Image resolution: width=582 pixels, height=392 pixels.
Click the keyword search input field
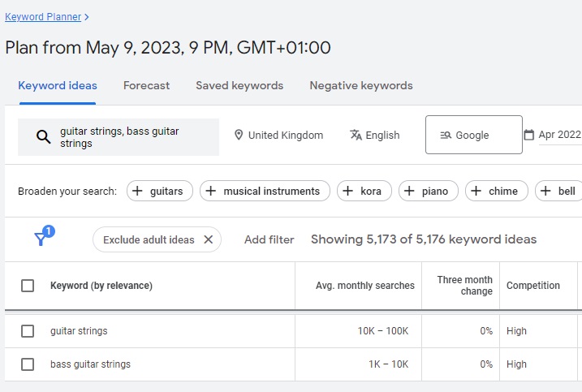(130, 136)
